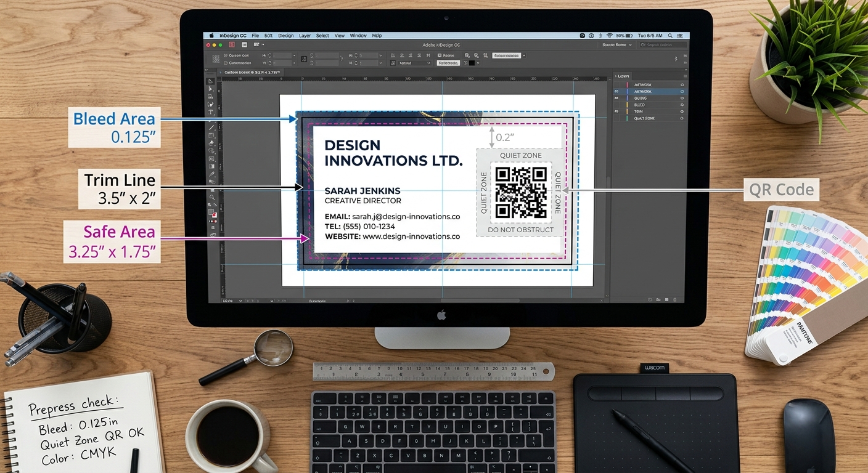Open the Apple menu
The image size is (868, 473).
(211, 36)
